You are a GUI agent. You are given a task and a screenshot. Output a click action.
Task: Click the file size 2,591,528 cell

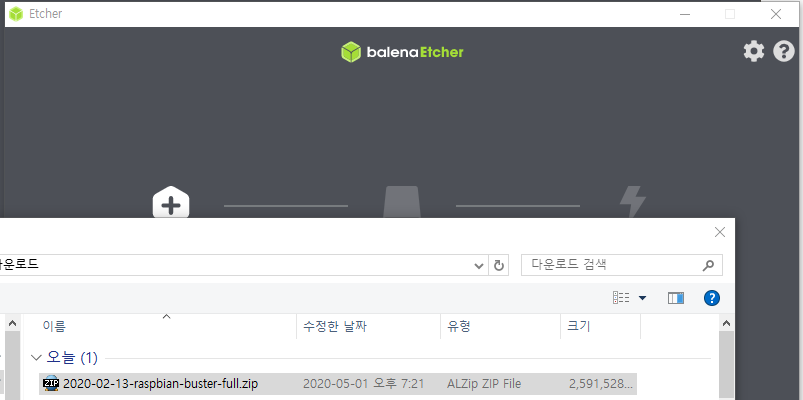tap(602, 384)
